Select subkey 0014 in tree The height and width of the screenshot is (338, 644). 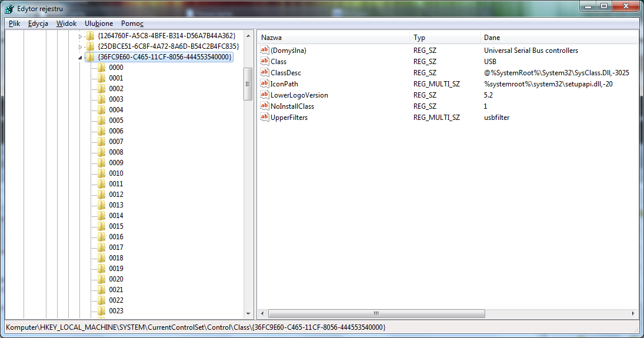(116, 216)
